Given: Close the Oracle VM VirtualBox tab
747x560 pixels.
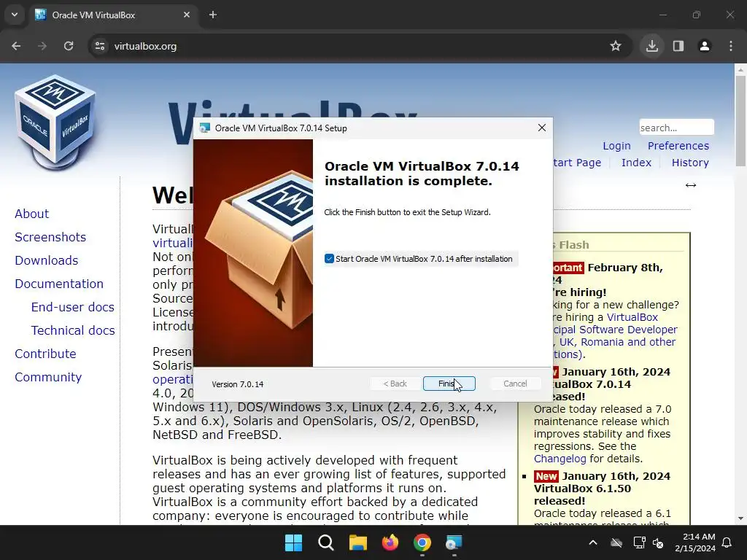Looking at the screenshot, I should (x=187, y=15).
